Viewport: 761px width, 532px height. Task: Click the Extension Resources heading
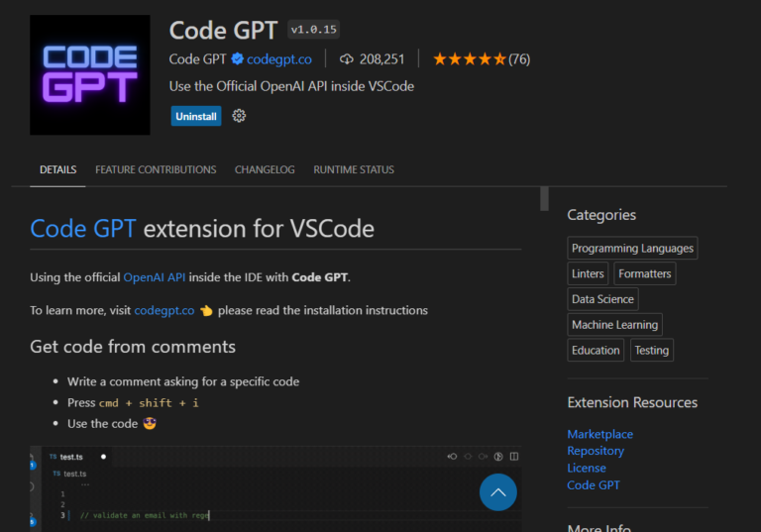click(632, 402)
